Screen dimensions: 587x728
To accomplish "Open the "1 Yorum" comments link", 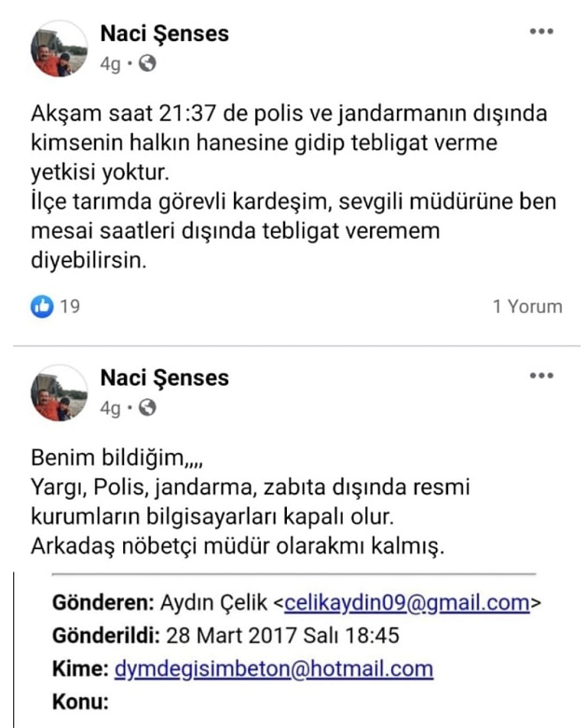I will [x=527, y=306].
